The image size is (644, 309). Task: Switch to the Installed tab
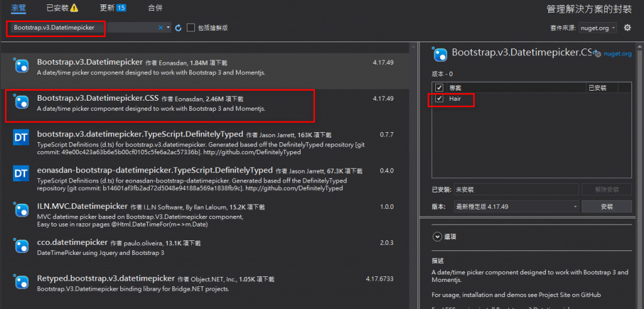[57, 8]
